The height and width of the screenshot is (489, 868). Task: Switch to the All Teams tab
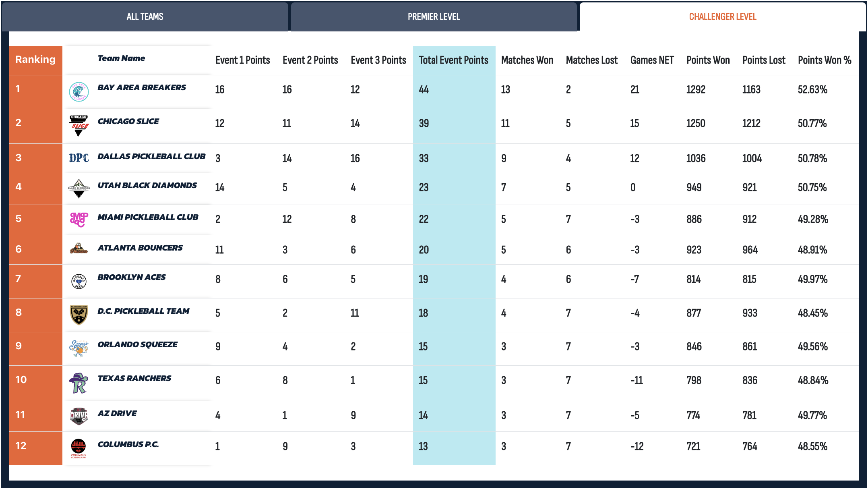[145, 17]
